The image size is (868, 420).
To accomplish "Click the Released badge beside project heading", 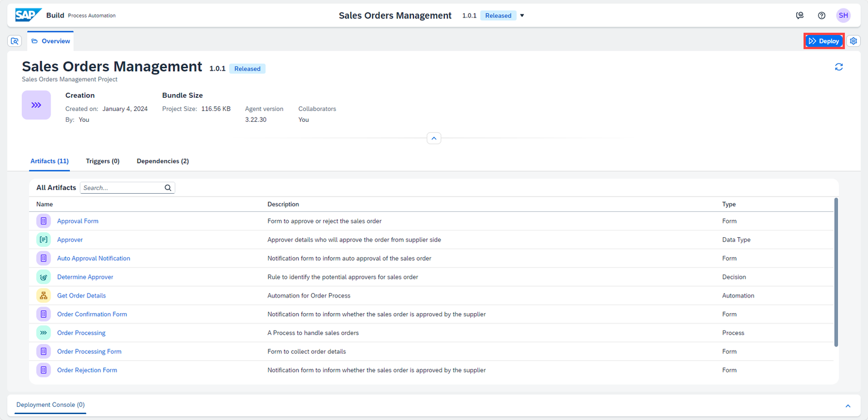I will (247, 69).
